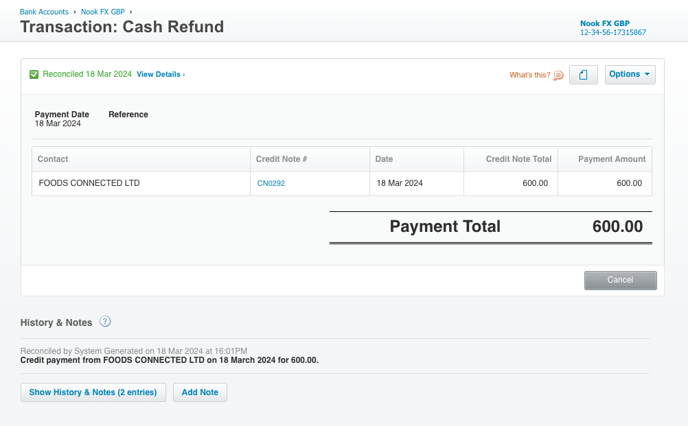Open the History & Notes help icon
The height and width of the screenshot is (426, 688).
click(105, 322)
